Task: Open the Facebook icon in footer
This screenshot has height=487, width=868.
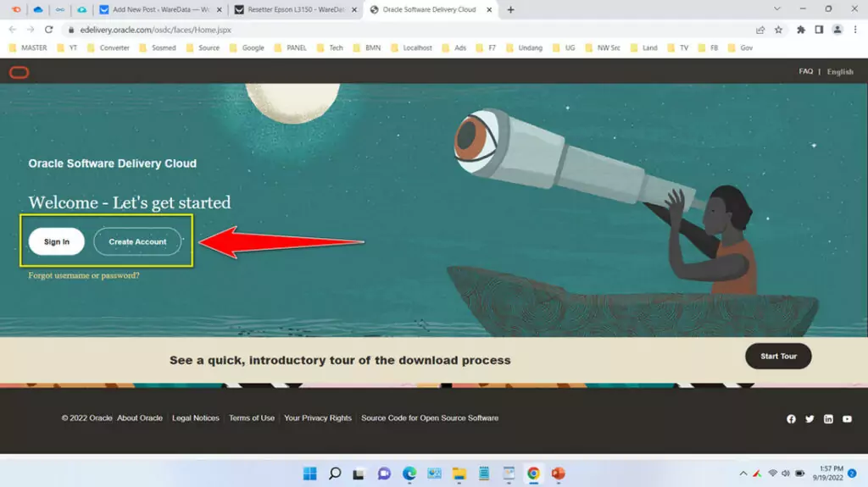Action: tap(791, 419)
